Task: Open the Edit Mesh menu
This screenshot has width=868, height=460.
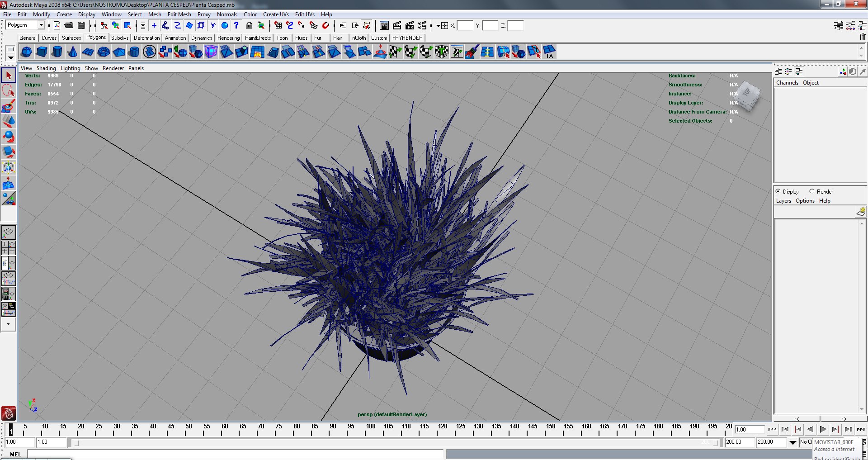Action: (179, 14)
